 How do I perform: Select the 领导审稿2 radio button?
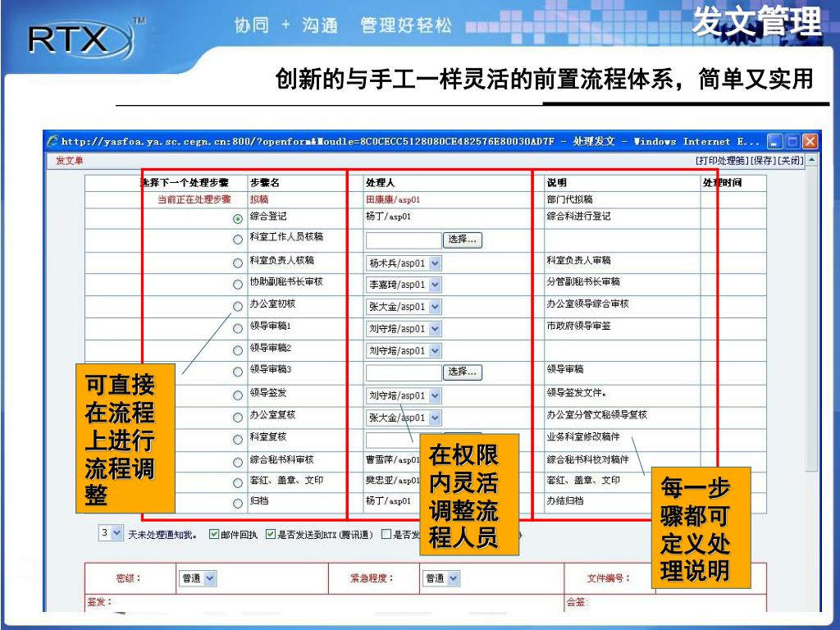pos(238,350)
